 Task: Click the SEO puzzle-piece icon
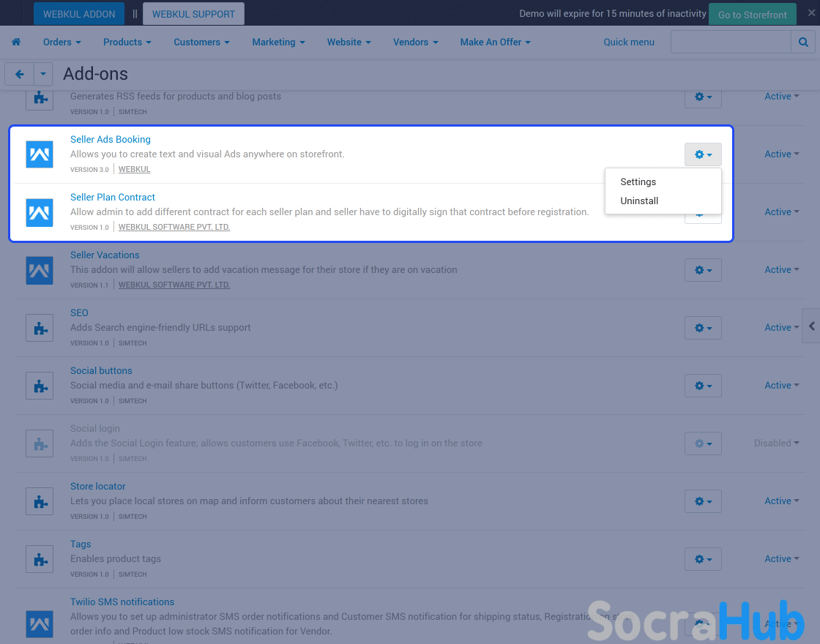click(x=40, y=328)
